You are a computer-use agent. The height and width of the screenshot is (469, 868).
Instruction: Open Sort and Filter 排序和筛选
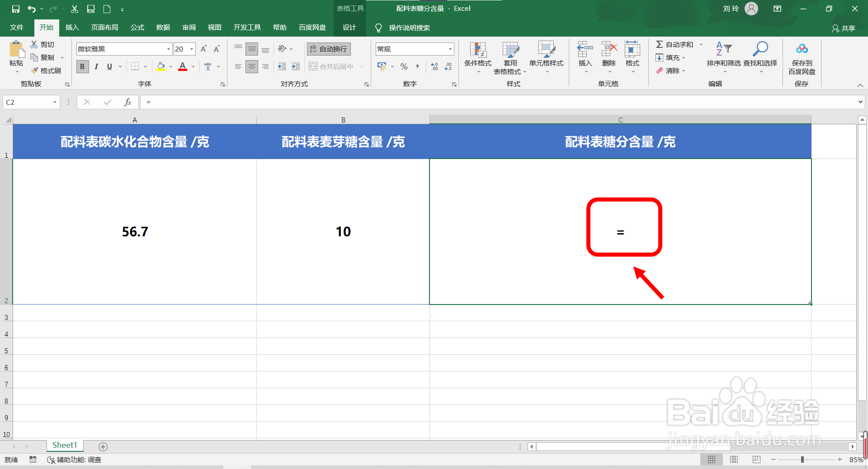(724, 58)
